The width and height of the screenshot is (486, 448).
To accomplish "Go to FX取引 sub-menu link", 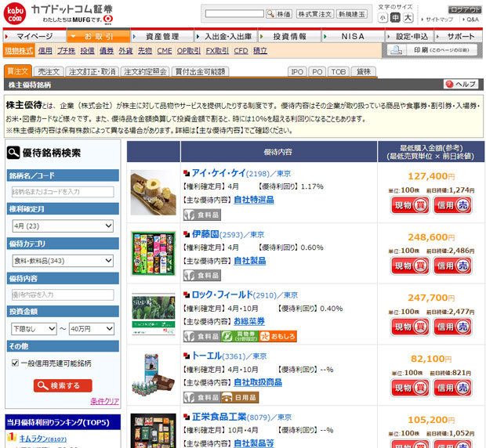I will coord(217,51).
